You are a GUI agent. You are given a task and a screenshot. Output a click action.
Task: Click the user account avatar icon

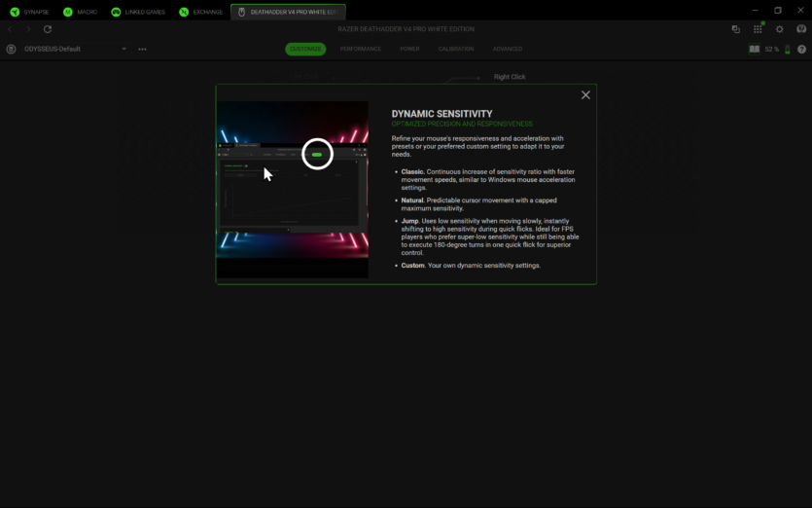tap(800, 29)
